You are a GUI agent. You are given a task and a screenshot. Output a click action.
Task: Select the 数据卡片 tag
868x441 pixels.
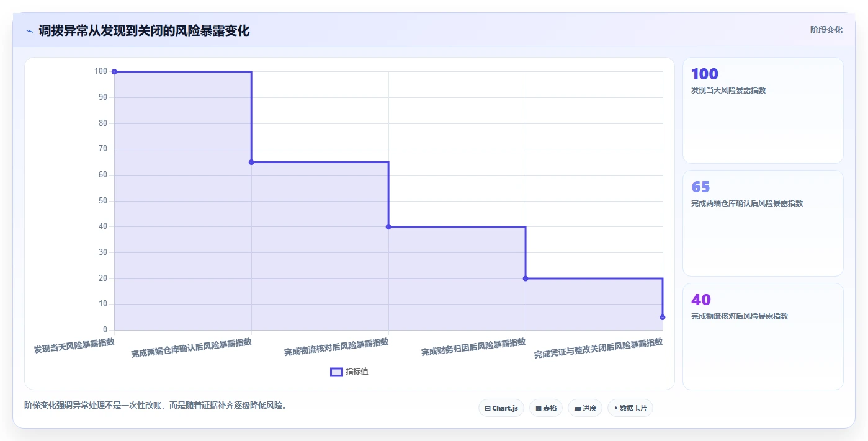point(630,408)
